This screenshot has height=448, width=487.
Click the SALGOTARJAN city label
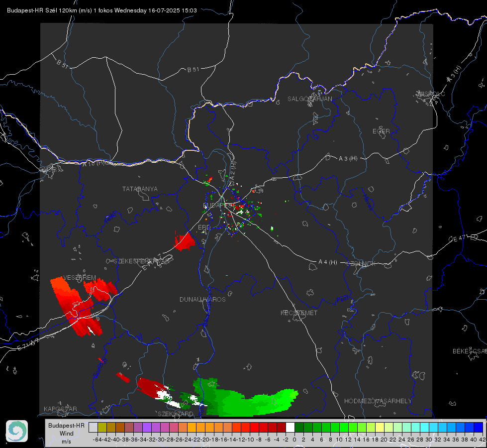coord(309,99)
